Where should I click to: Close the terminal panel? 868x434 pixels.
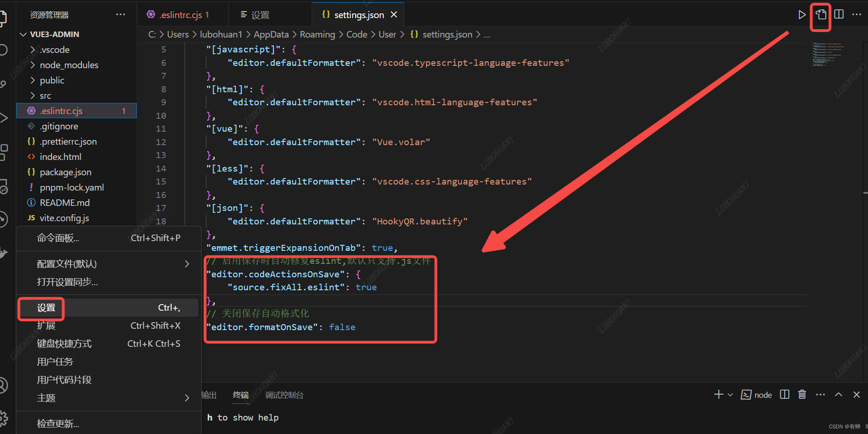tap(856, 395)
